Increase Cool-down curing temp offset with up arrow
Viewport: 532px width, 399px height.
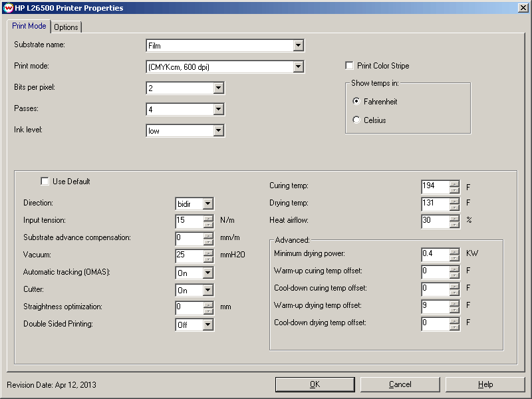[454, 286]
